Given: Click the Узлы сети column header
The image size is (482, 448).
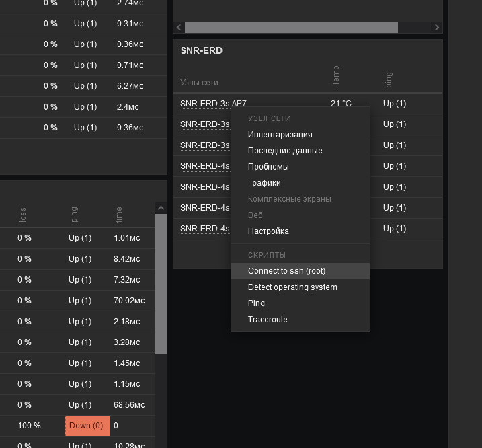Looking at the screenshot, I should (199, 83).
